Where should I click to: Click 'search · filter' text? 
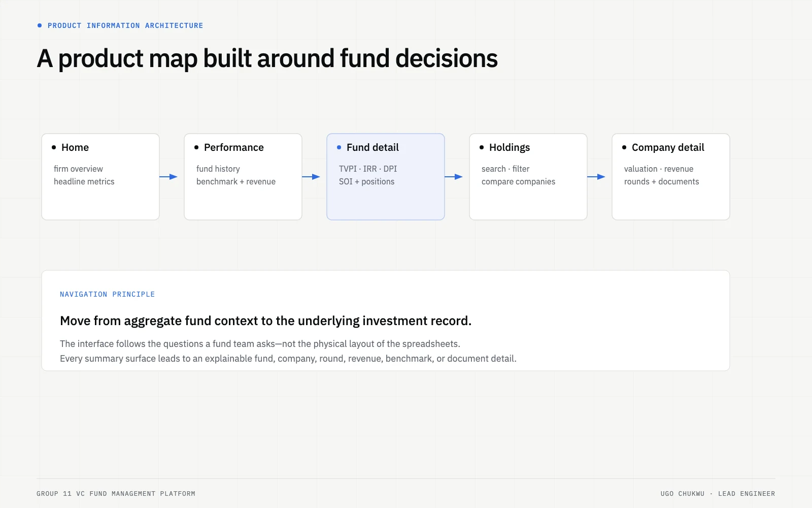coord(505,169)
